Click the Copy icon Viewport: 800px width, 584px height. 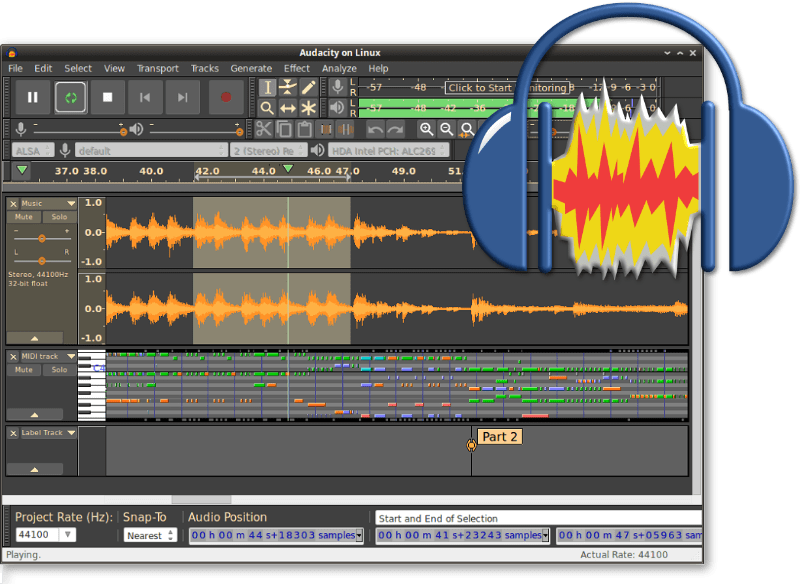284,129
